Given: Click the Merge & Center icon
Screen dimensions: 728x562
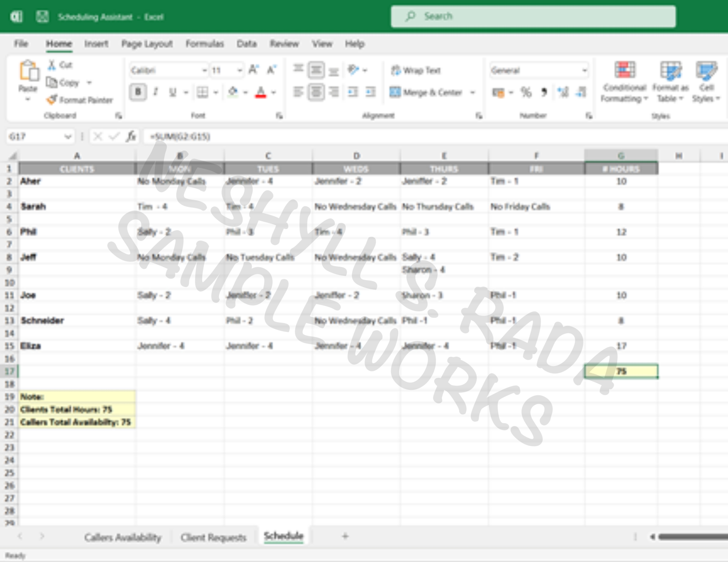Looking at the screenshot, I should [395, 92].
